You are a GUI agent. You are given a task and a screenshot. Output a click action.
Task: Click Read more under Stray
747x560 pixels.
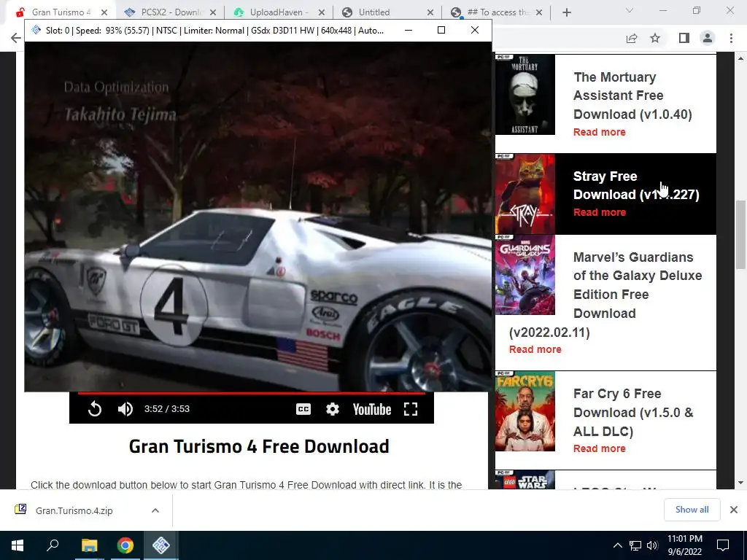point(600,212)
